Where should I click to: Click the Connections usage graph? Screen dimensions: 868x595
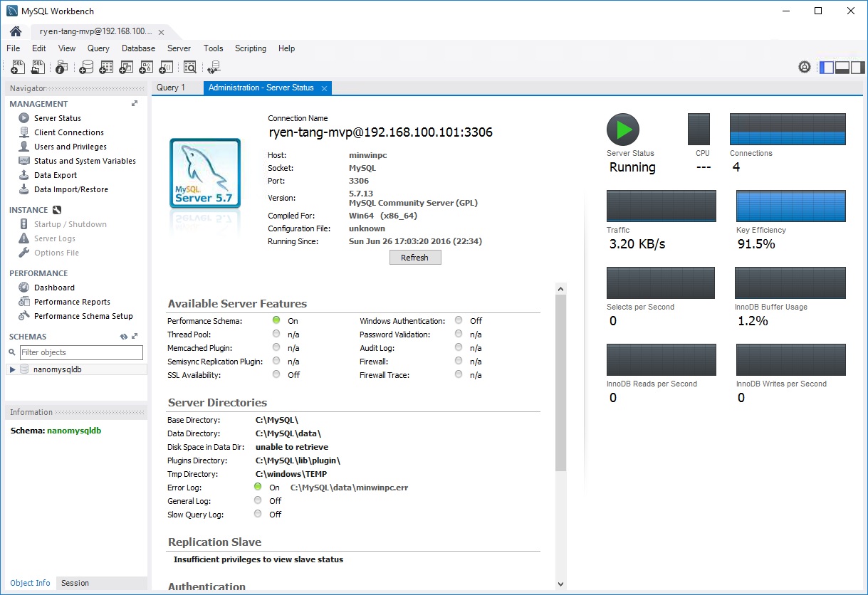tap(788, 130)
